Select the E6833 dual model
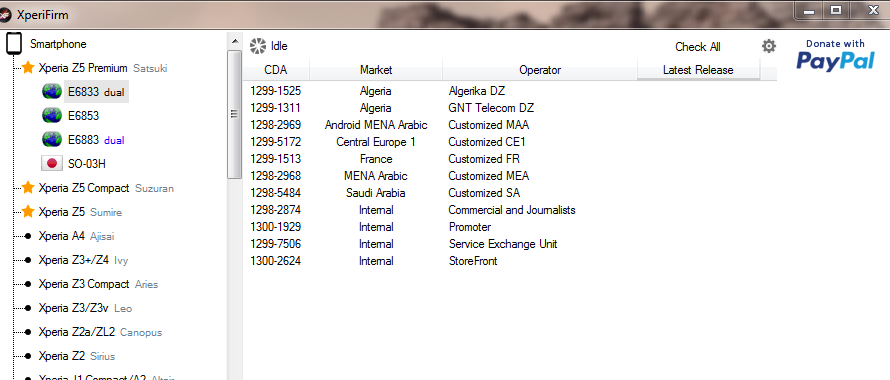The height and width of the screenshot is (380, 890). point(96,91)
